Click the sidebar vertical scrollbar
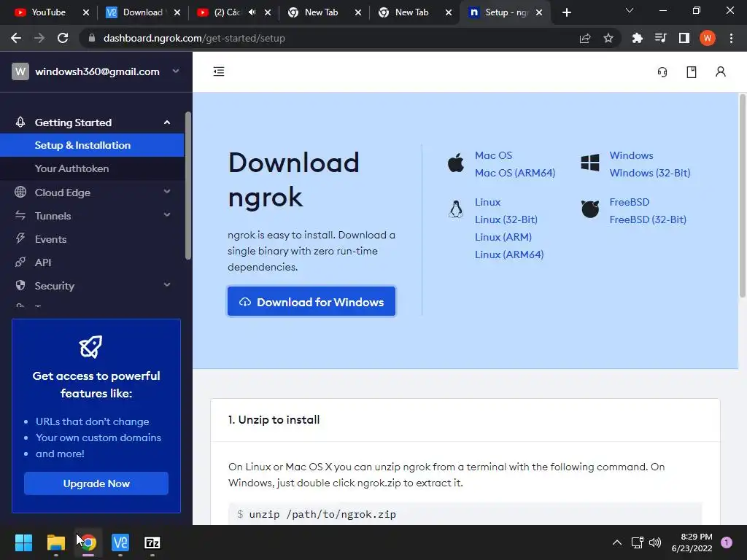747x560 pixels. point(188,186)
